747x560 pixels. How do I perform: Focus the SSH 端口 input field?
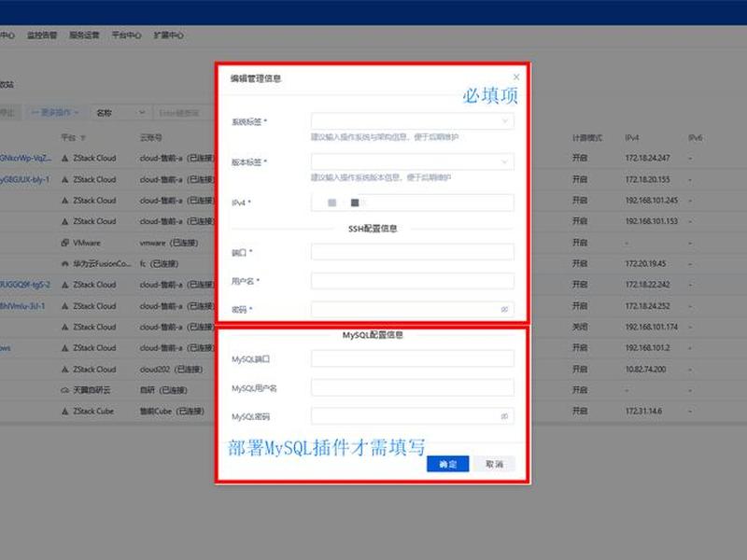pos(412,252)
